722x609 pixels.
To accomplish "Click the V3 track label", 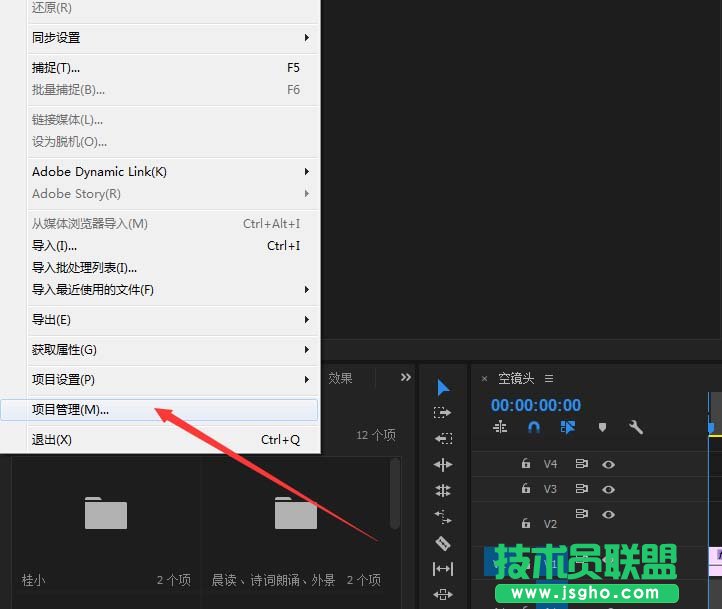I will click(x=550, y=489).
